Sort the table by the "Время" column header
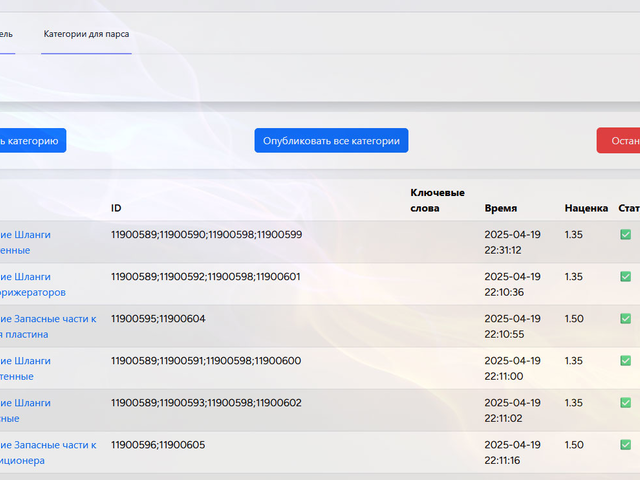 click(x=501, y=209)
